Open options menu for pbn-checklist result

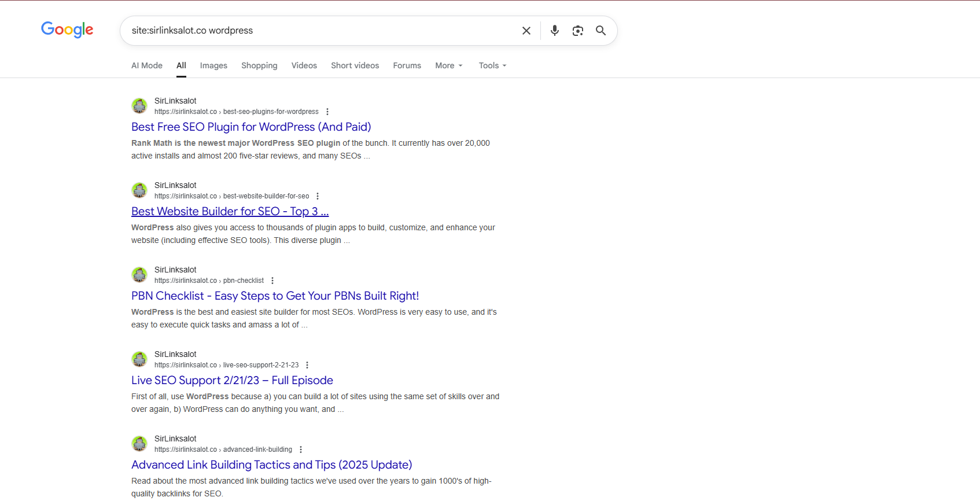[x=272, y=281]
